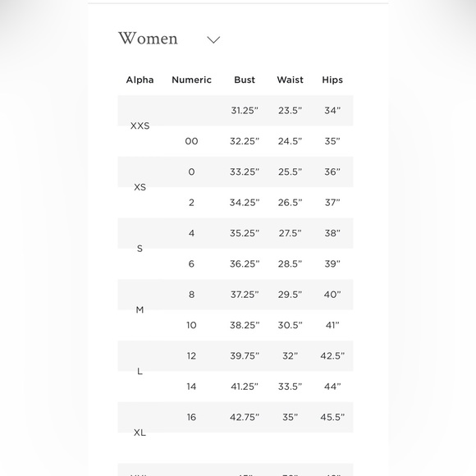
Task: Select numeric size 10 cell
Action: (x=191, y=325)
